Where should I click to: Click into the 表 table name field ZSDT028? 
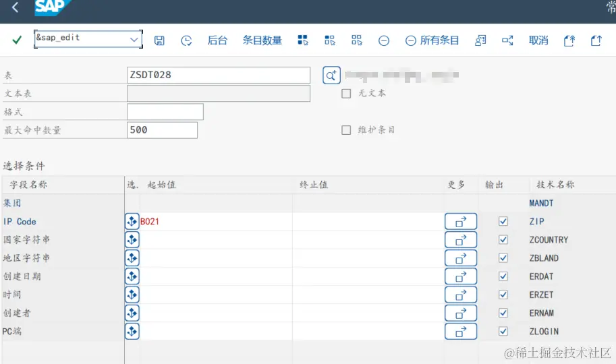pyautogui.click(x=219, y=75)
